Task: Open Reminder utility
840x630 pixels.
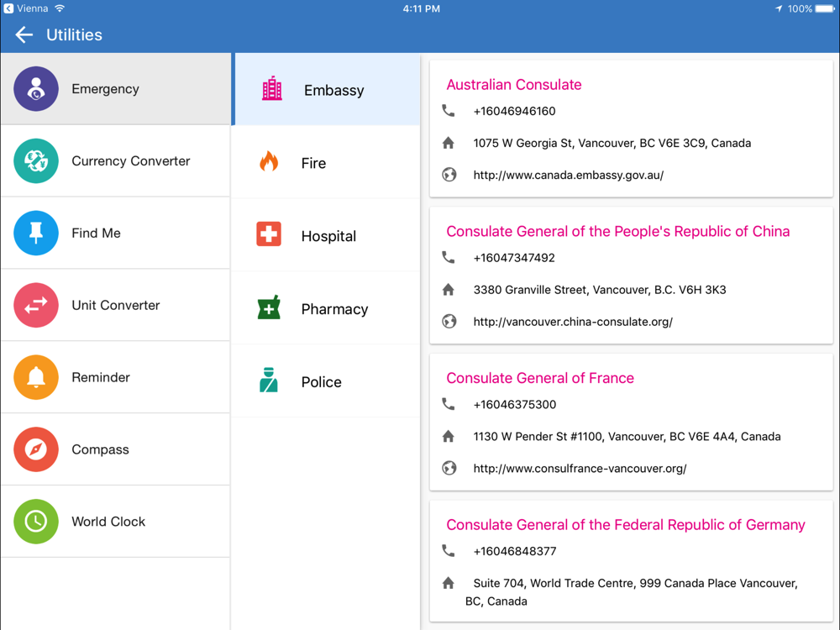Action: point(116,377)
